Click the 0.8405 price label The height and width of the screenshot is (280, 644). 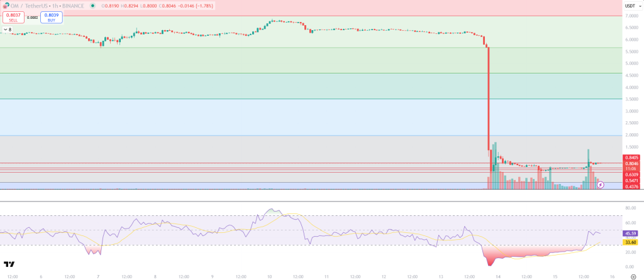coord(631,158)
